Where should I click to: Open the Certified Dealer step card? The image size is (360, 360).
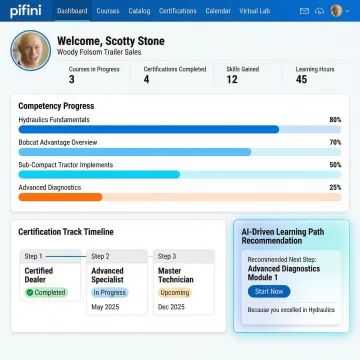click(x=50, y=275)
